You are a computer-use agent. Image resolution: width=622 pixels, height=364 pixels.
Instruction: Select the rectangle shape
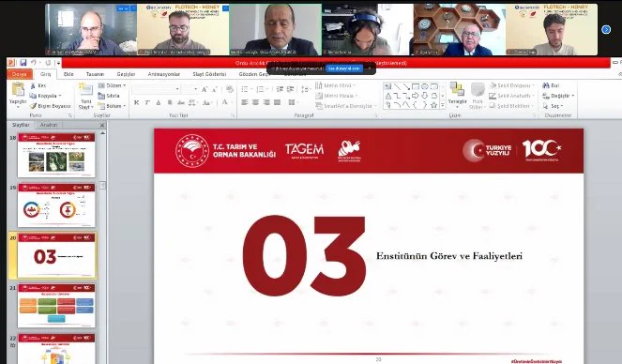[x=416, y=86]
